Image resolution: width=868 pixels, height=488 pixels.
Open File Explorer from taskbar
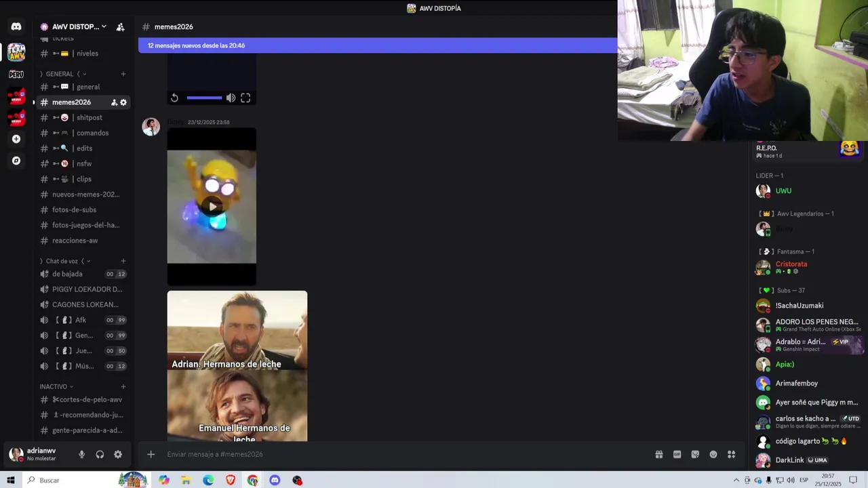pos(186,480)
